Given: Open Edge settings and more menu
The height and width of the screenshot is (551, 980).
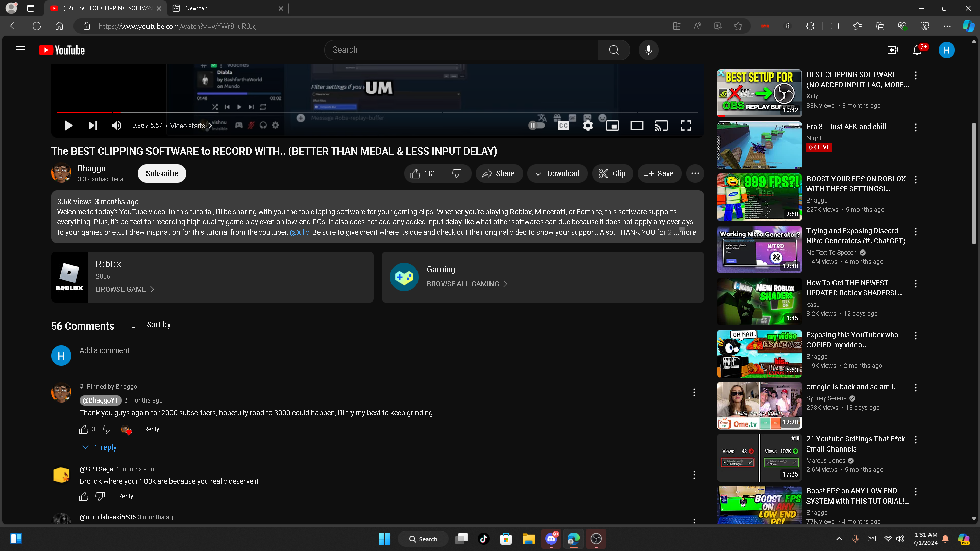Looking at the screenshot, I should click(x=947, y=26).
